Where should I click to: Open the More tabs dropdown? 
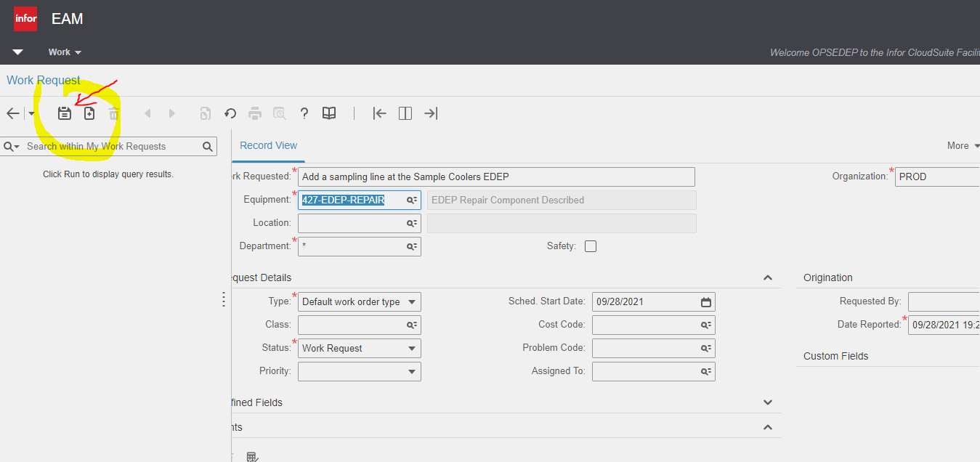(x=963, y=145)
